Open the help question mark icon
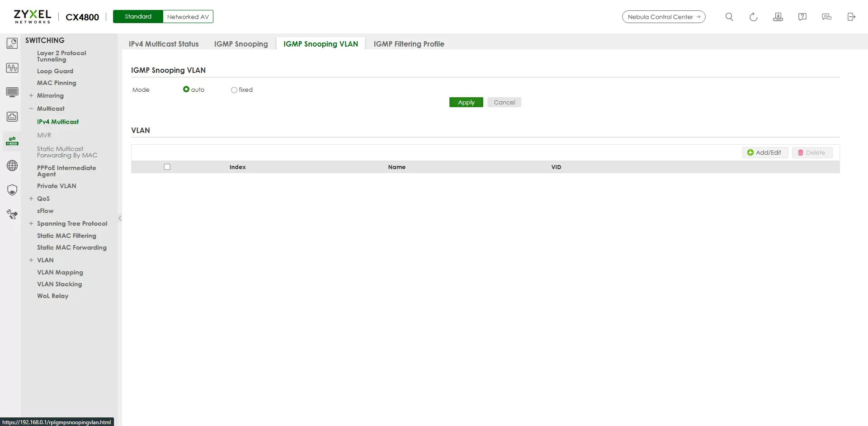The width and height of the screenshot is (868, 426). (802, 17)
